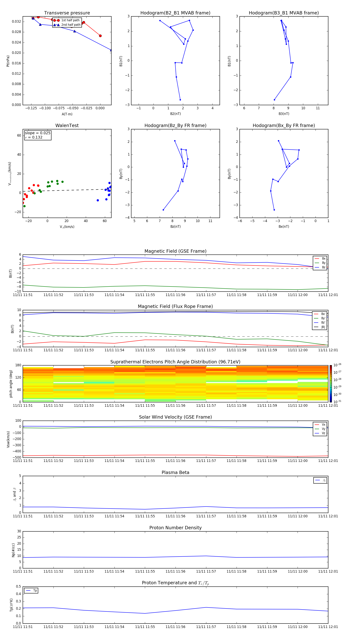Click the "Solar Wind Velocity (GSE Frame)" title
This screenshot has height=644, width=351.
175,417
